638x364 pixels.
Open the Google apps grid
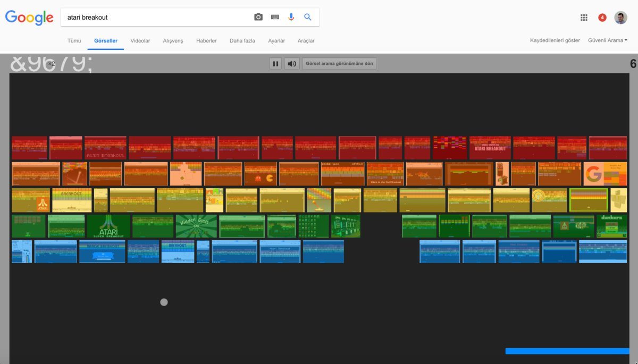coord(584,18)
